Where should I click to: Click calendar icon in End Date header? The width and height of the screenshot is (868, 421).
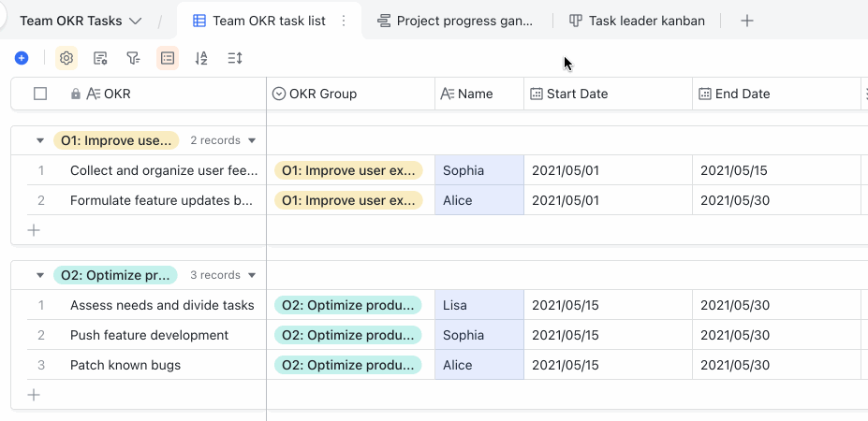[x=705, y=94]
